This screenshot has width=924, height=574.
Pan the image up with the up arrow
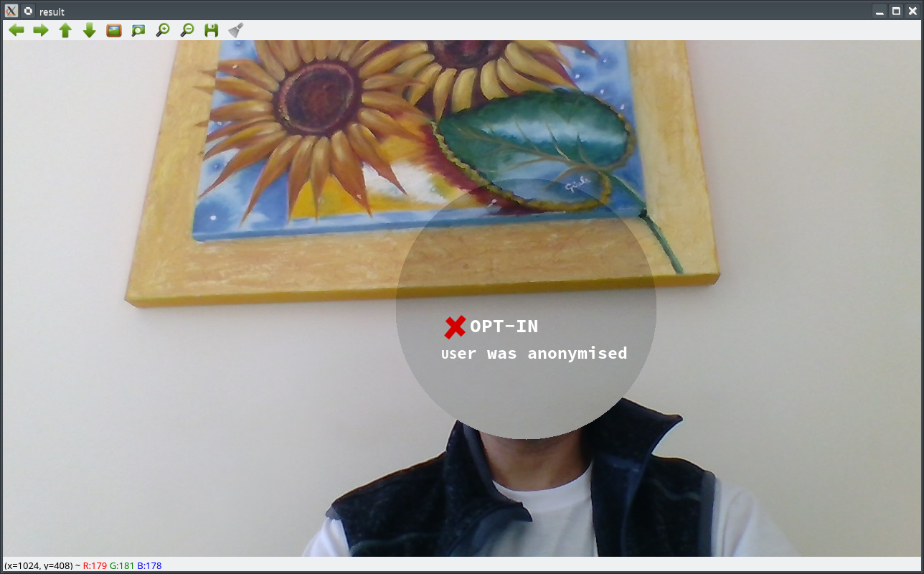pos(65,30)
